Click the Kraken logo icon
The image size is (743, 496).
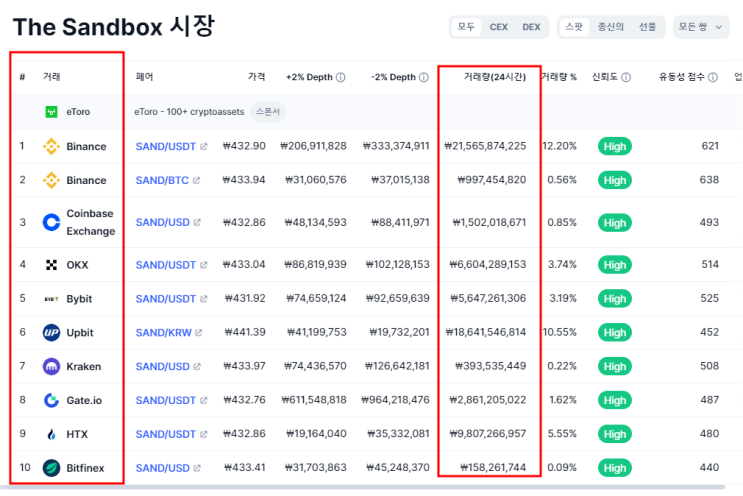click(x=51, y=367)
